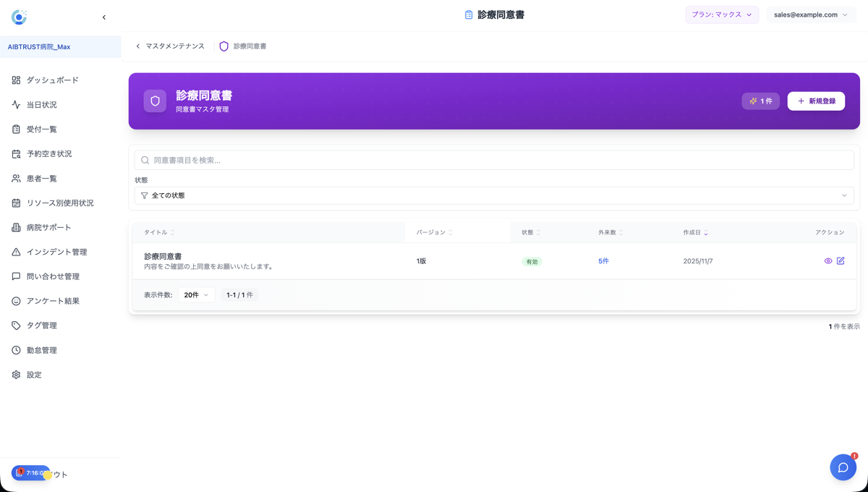The height and width of the screenshot is (492, 868).
Task: Open the 5件 outpatient count link
Action: point(604,260)
